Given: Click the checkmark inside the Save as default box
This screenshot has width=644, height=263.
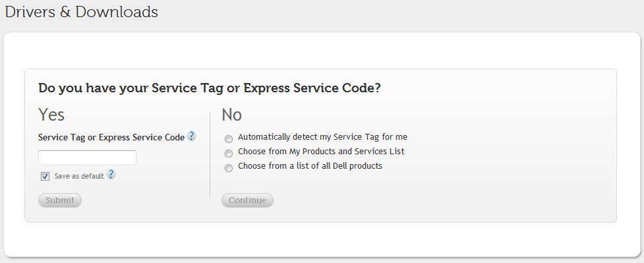Looking at the screenshot, I should coord(45,176).
